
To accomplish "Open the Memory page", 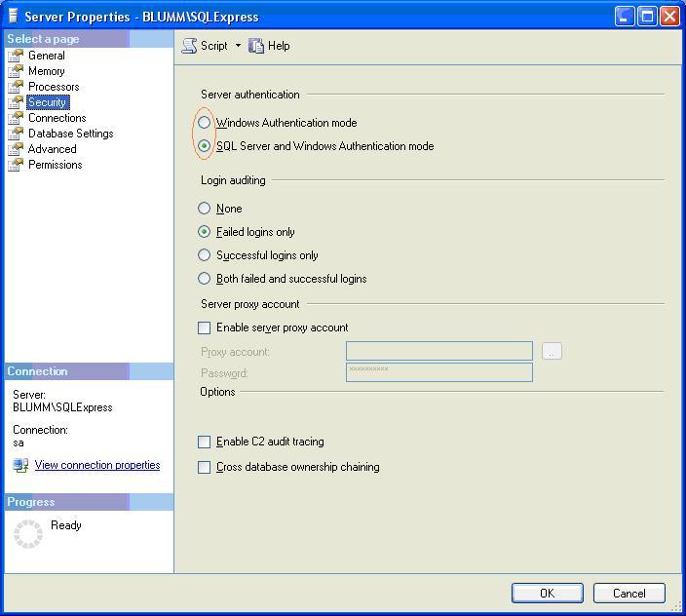I will [x=47, y=71].
